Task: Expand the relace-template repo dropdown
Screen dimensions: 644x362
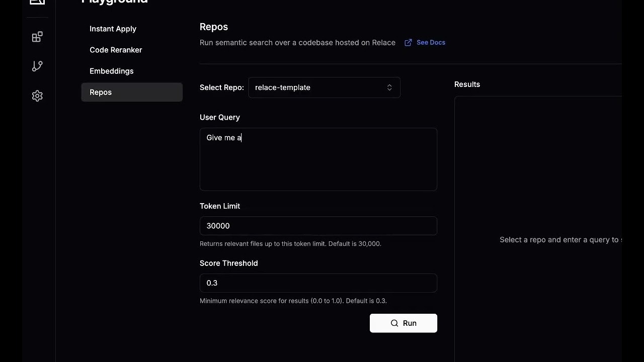Action: [x=324, y=87]
